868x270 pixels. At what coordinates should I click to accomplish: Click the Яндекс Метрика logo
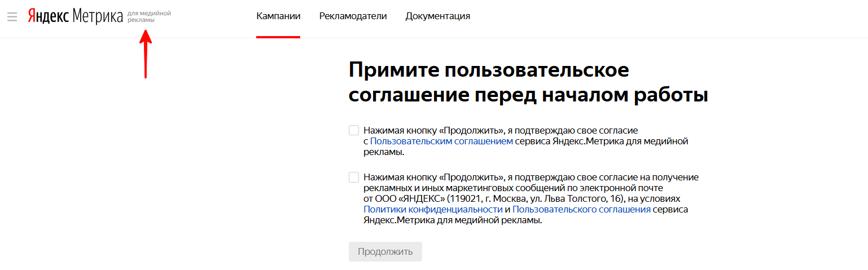pyautogui.click(x=75, y=16)
